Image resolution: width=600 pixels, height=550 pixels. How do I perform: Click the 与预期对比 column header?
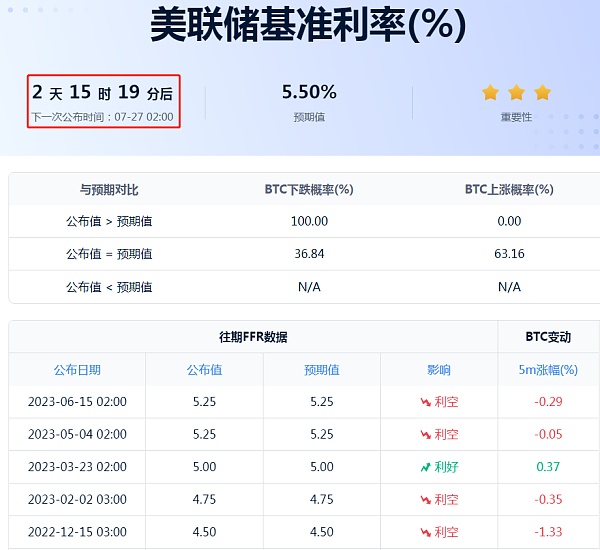(109, 189)
